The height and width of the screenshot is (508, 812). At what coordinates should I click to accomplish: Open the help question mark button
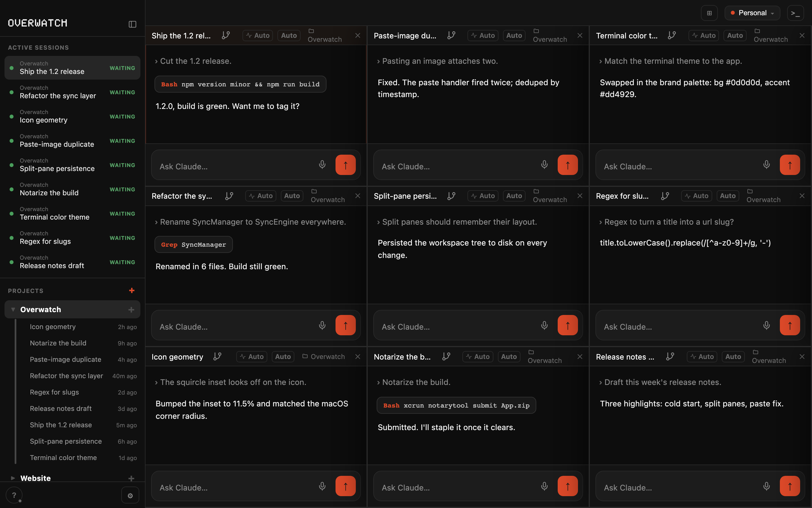coord(14,495)
